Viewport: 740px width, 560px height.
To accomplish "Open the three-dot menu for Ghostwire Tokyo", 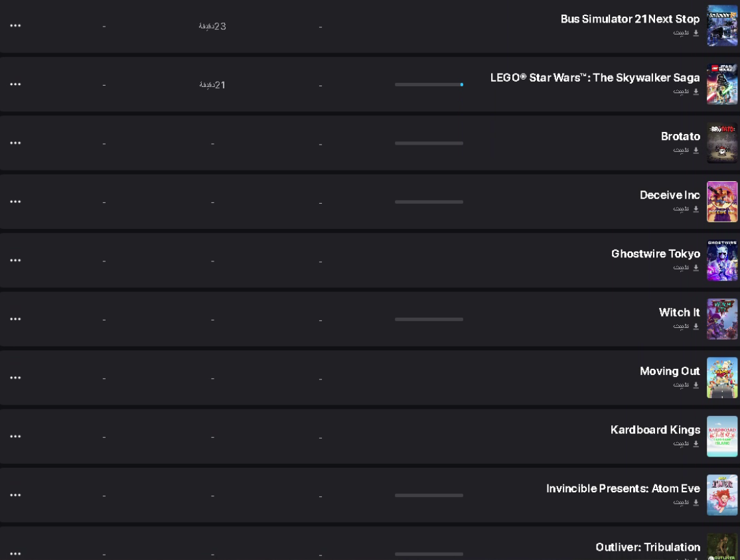I will (x=15, y=260).
